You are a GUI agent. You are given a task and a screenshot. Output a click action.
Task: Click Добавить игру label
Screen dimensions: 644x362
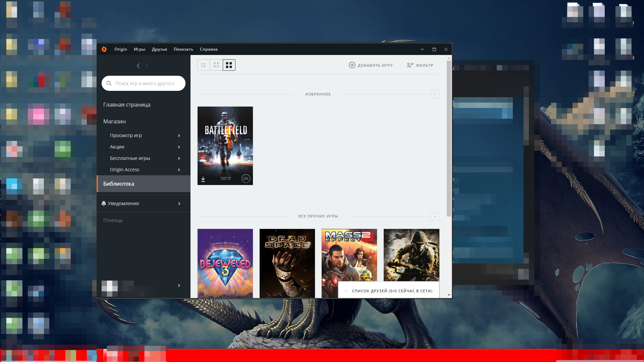coord(375,65)
